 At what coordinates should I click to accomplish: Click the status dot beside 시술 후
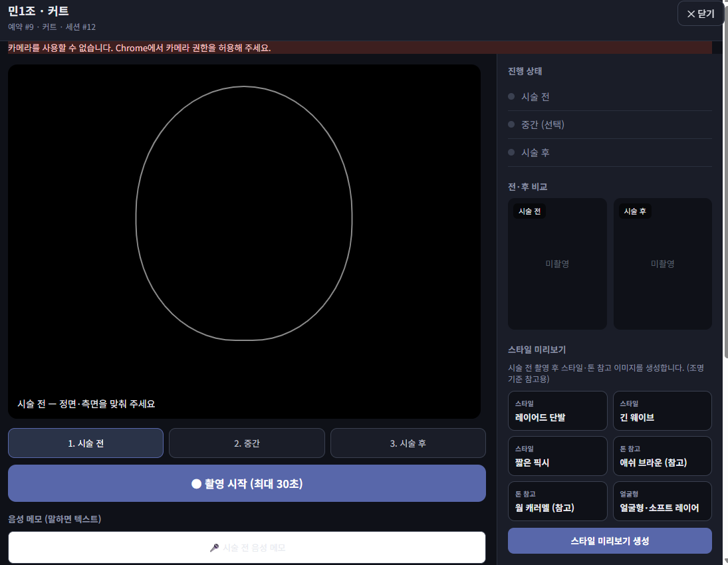pyautogui.click(x=511, y=152)
